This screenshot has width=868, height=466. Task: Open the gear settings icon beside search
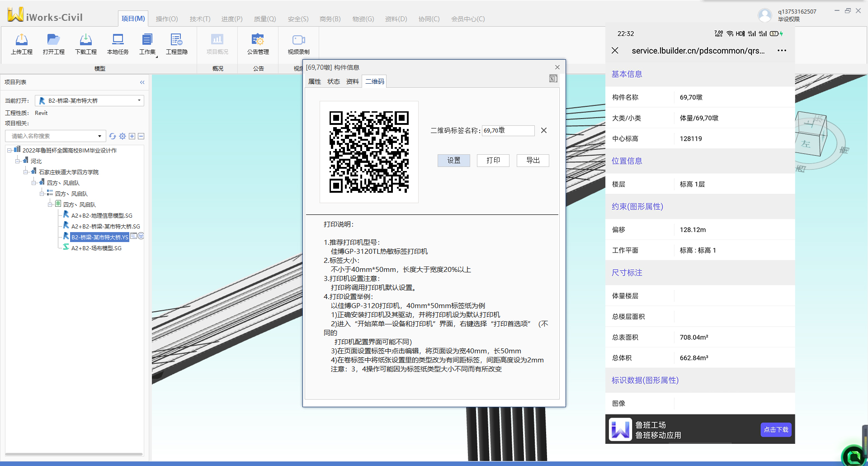[x=123, y=136]
